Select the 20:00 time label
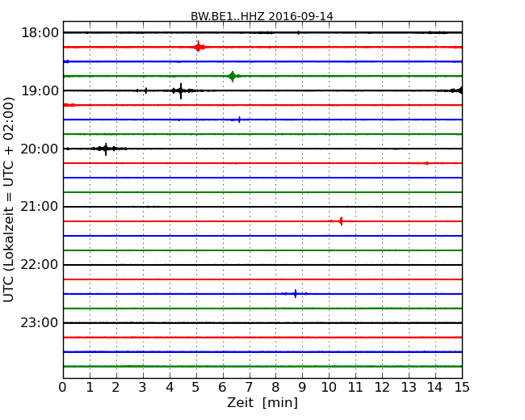The width and height of the screenshot is (525, 420). (40, 149)
